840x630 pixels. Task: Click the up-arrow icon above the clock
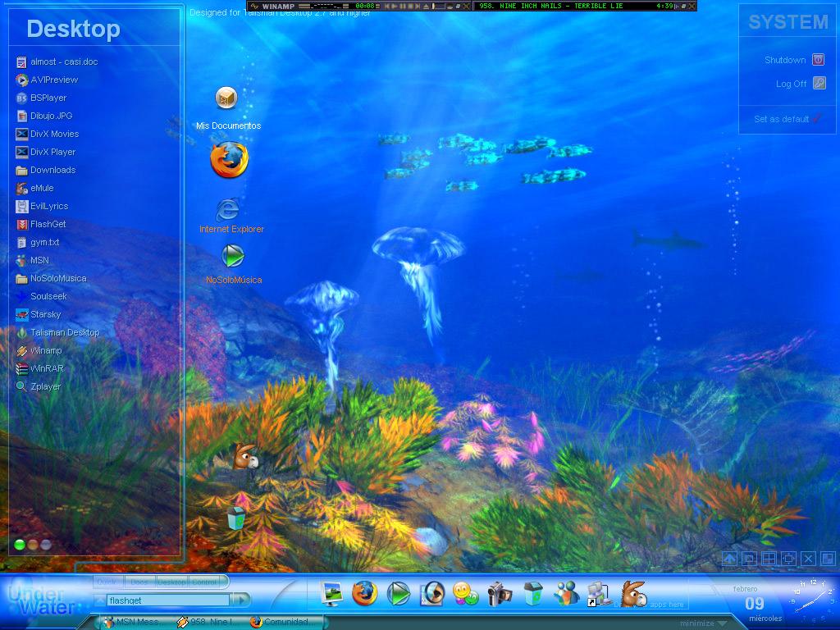(729, 559)
